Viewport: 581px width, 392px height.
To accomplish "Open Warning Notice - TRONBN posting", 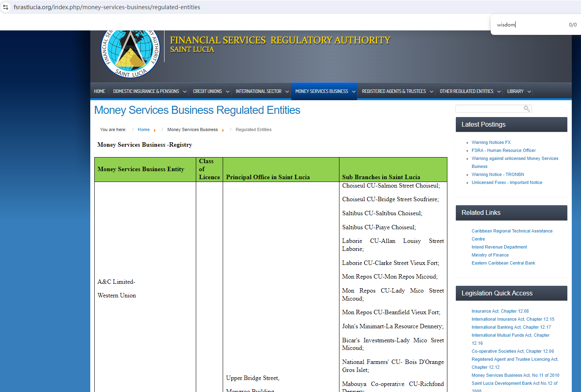I will [x=498, y=174].
